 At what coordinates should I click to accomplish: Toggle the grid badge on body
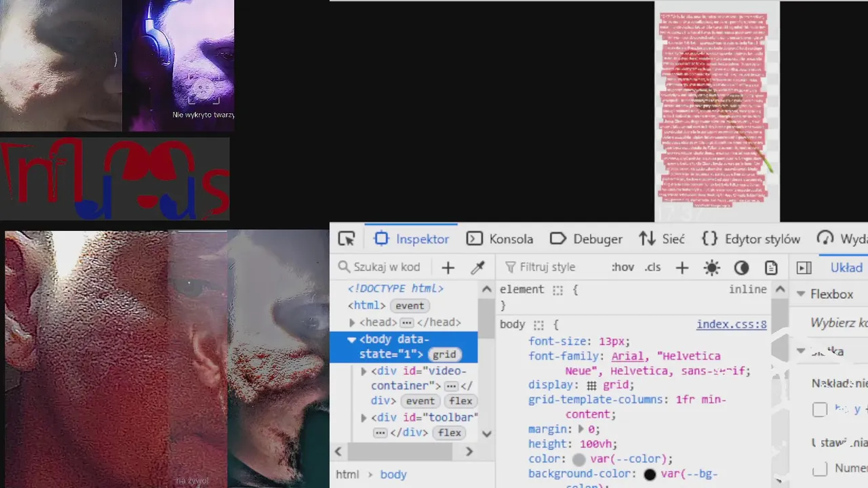(444, 354)
